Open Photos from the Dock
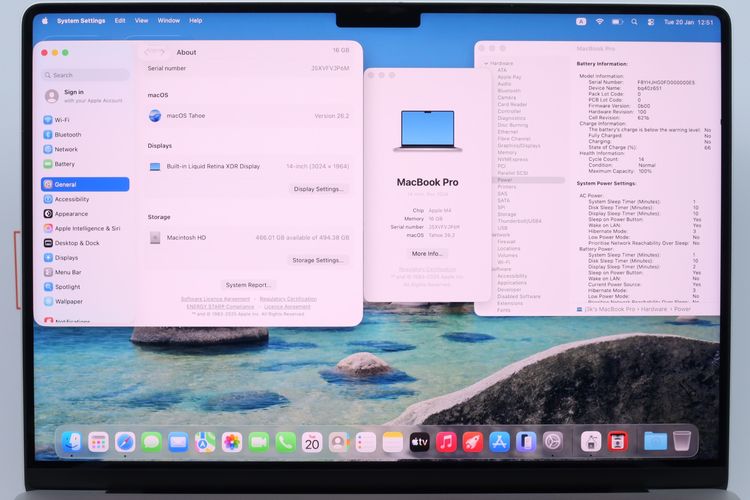The height and width of the screenshot is (500, 750). click(232, 442)
